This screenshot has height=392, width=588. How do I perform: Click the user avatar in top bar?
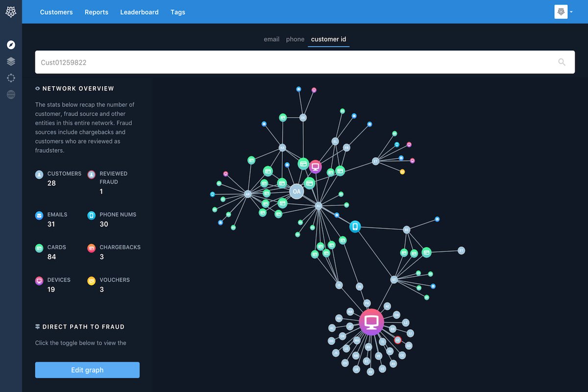(561, 12)
